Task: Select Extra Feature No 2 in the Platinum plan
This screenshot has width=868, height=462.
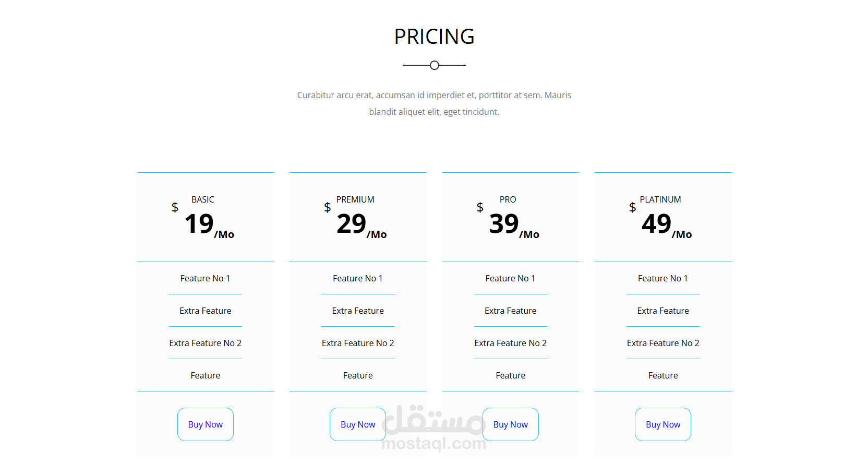Action: tap(663, 343)
